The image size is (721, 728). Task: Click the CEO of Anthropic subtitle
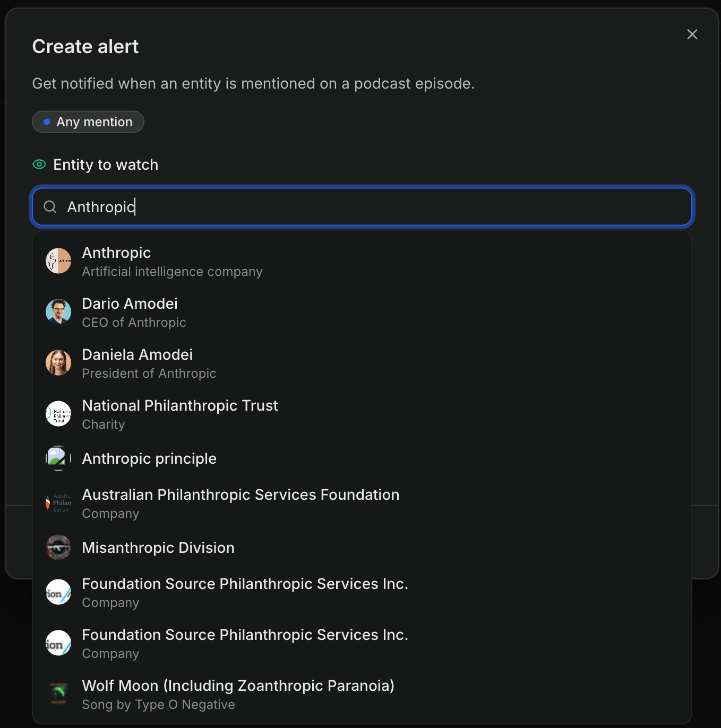click(134, 323)
